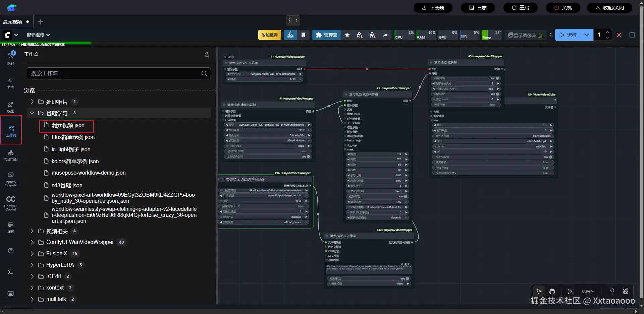
Task: Click the lightbulb icon in canvas toolbar
Action: [612, 291]
